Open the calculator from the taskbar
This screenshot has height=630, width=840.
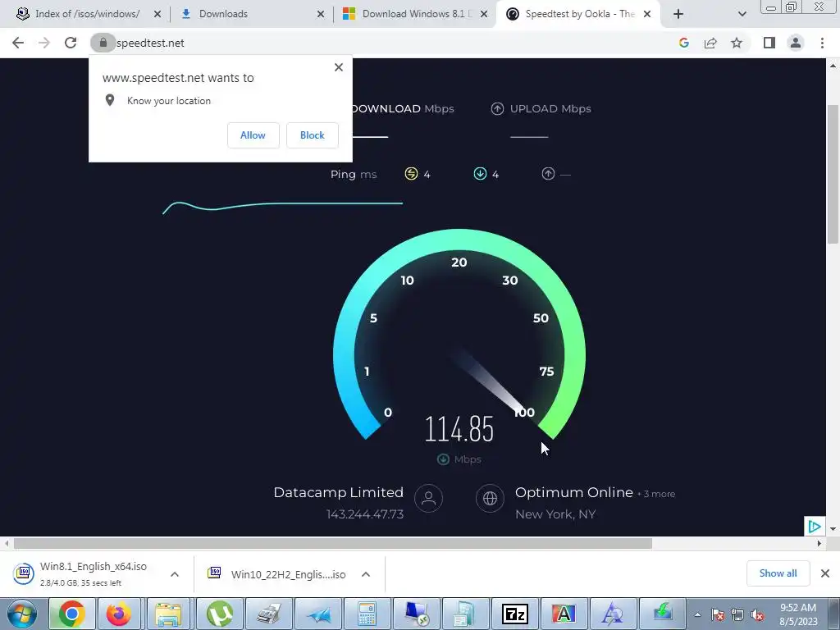point(367,614)
